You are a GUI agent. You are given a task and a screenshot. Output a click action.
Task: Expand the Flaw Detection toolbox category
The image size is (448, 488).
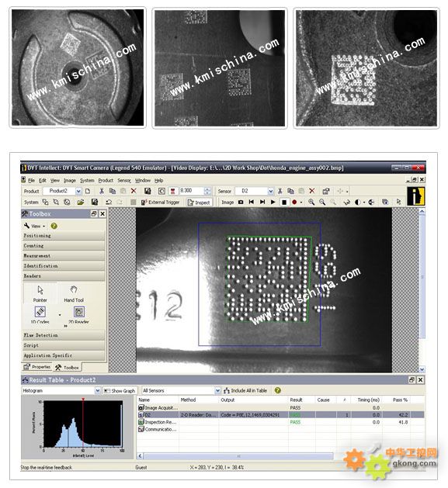[64, 335]
